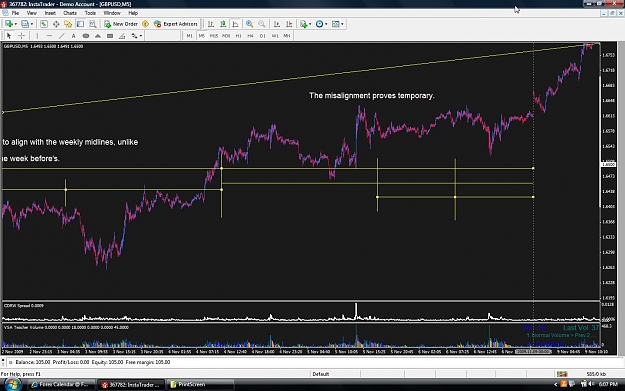
Task: Expand the New Chart dropdown arrow
Action: click(x=15, y=24)
